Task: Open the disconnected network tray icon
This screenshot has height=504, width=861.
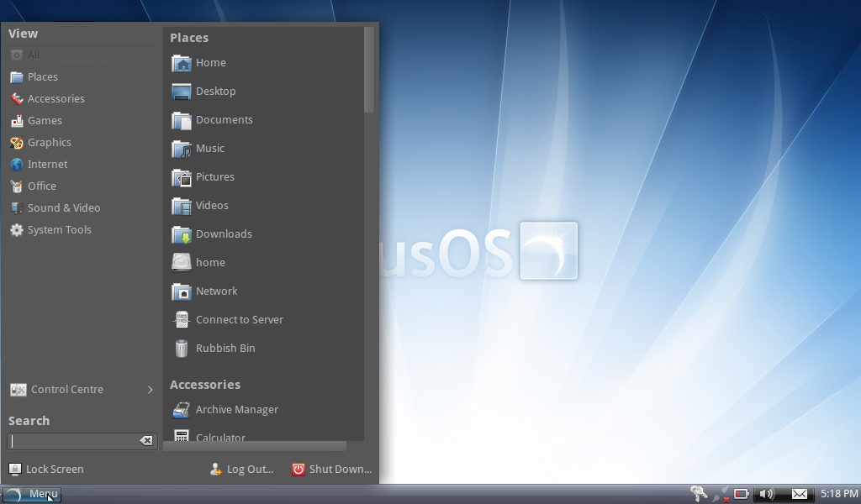Action: [x=721, y=494]
